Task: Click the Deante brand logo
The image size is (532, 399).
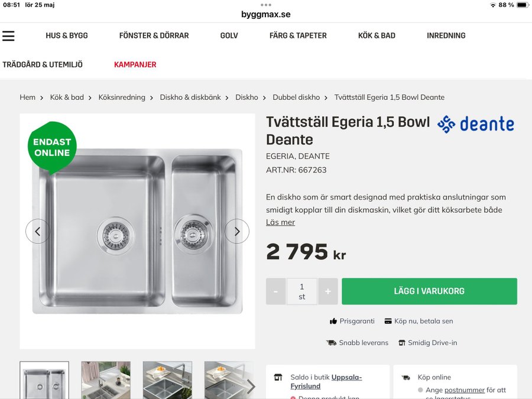Action: click(x=476, y=124)
